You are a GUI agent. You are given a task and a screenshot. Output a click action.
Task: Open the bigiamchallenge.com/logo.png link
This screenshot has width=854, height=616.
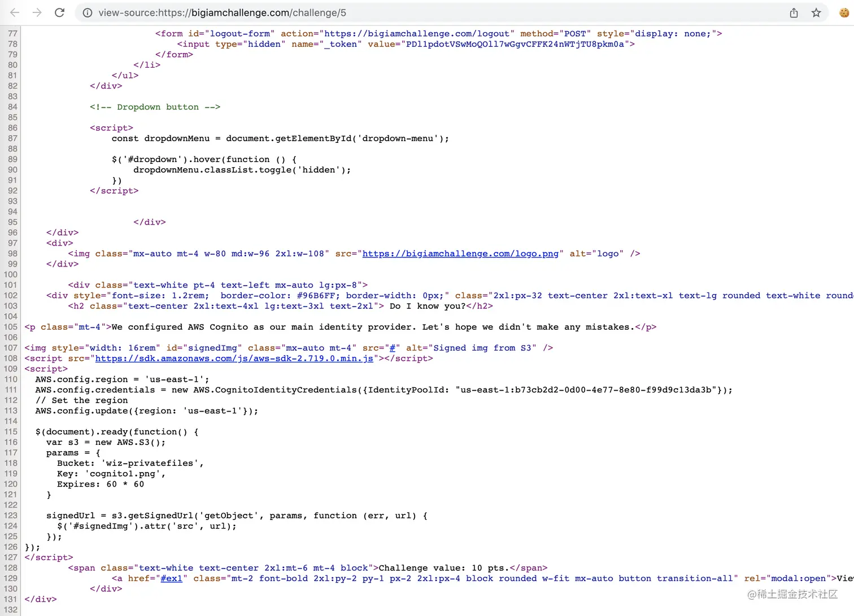(x=460, y=254)
